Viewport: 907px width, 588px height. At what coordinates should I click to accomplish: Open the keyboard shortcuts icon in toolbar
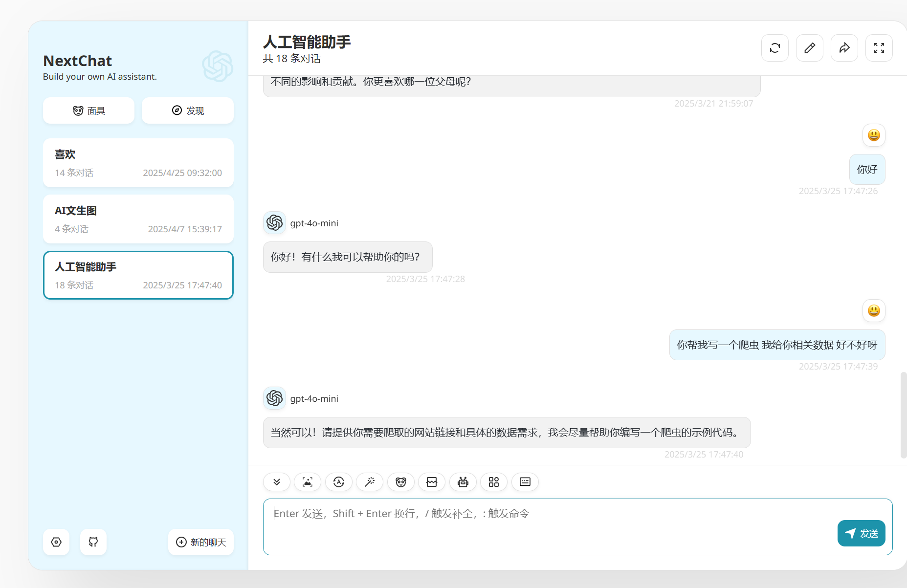[525, 482]
